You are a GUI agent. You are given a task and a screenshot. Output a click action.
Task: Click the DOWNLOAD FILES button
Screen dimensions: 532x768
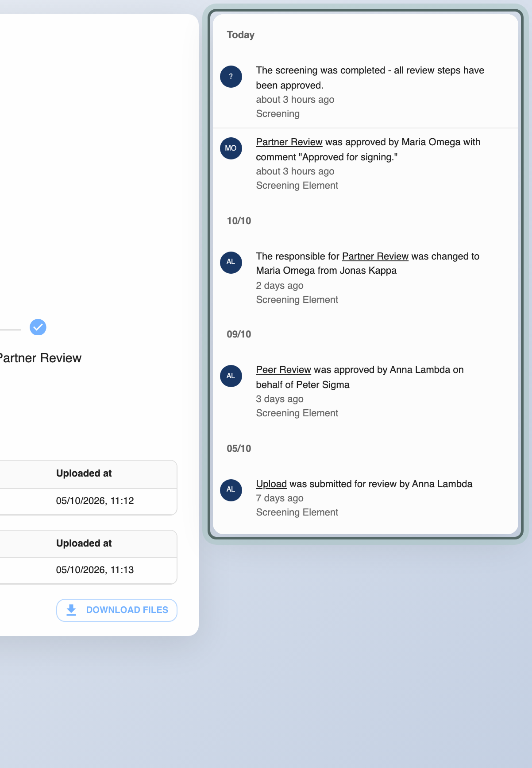pos(117,610)
